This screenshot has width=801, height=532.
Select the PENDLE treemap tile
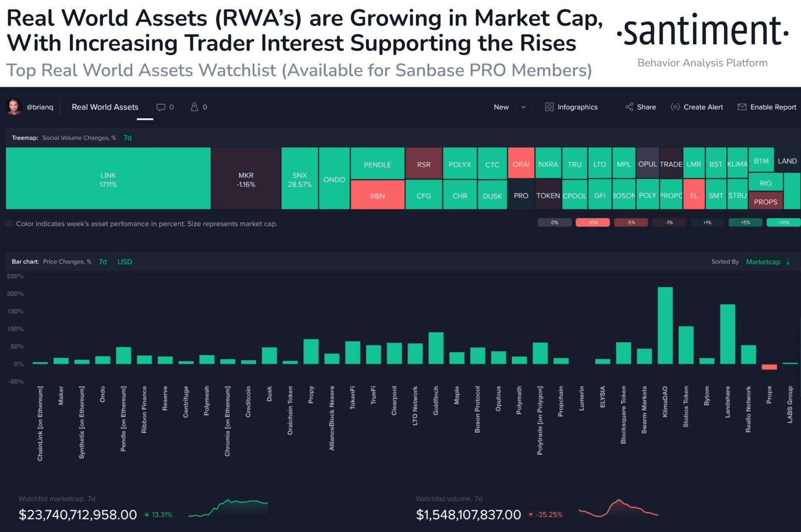(x=378, y=163)
